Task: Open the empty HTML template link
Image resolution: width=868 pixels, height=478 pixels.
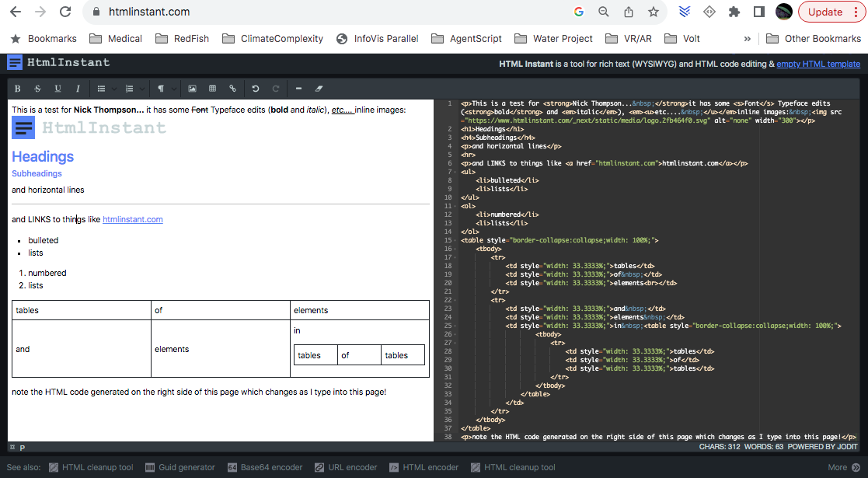Action: coord(818,64)
